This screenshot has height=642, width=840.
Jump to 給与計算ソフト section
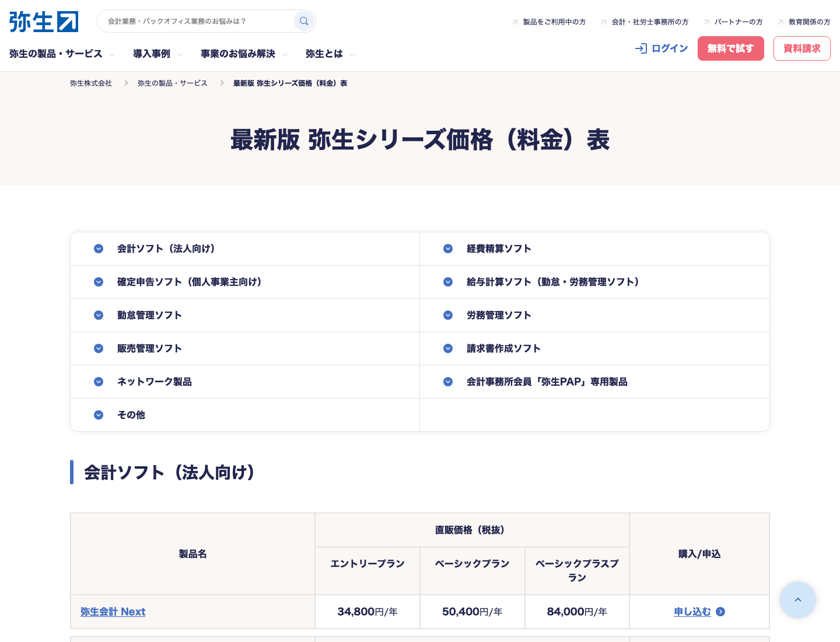pos(594,282)
